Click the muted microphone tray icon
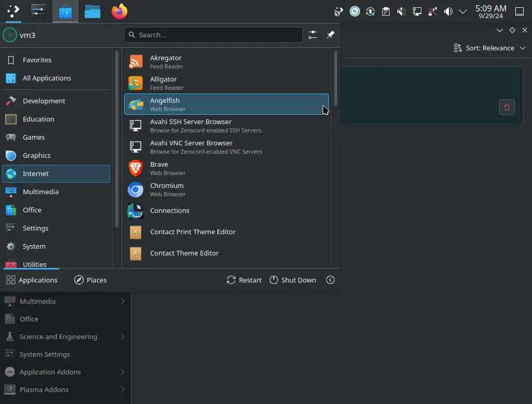The image size is (532, 404). pos(402,11)
